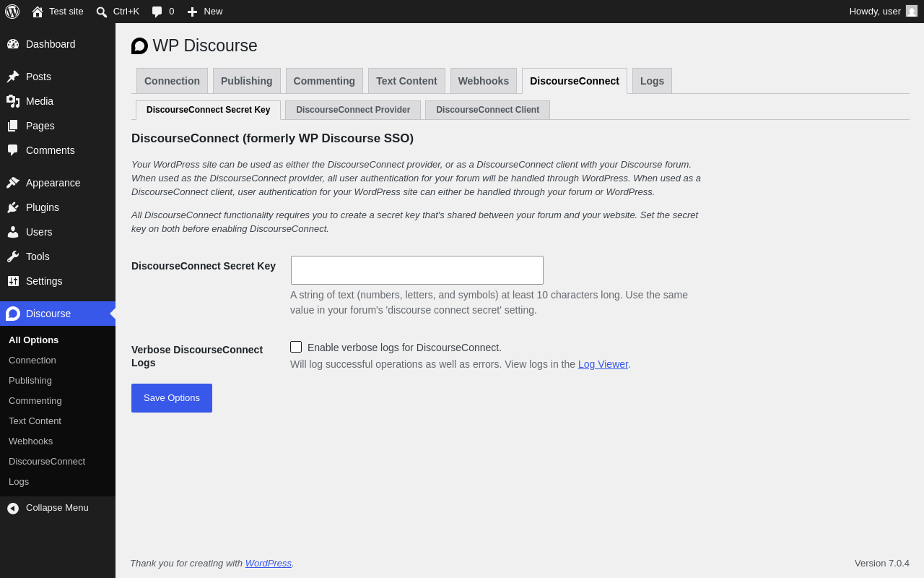924x578 pixels.
Task: Click Save Options button
Action: point(172,398)
